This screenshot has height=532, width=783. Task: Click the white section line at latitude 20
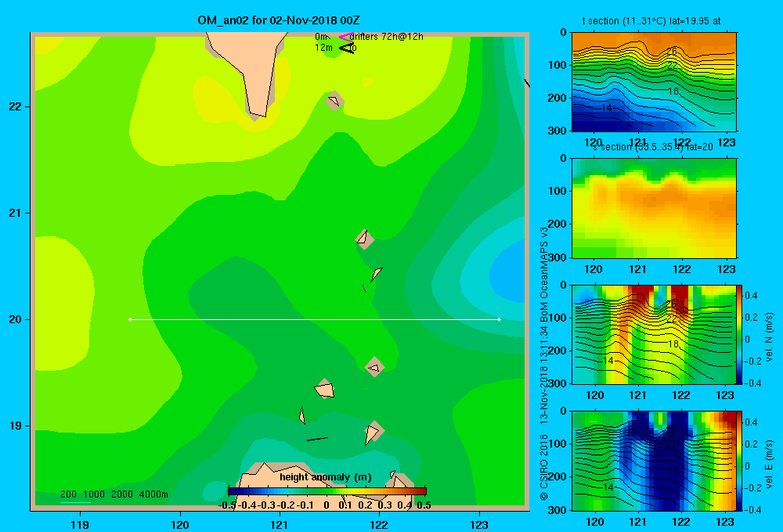point(315,319)
